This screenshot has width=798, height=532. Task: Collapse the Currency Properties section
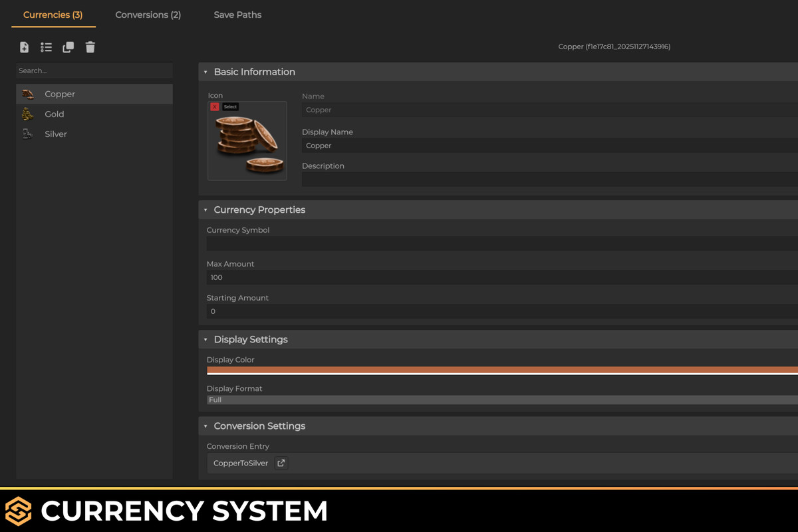206,209
